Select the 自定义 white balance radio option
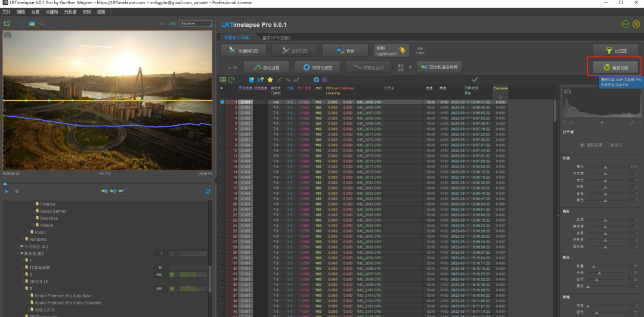644x317 pixels. (606, 145)
